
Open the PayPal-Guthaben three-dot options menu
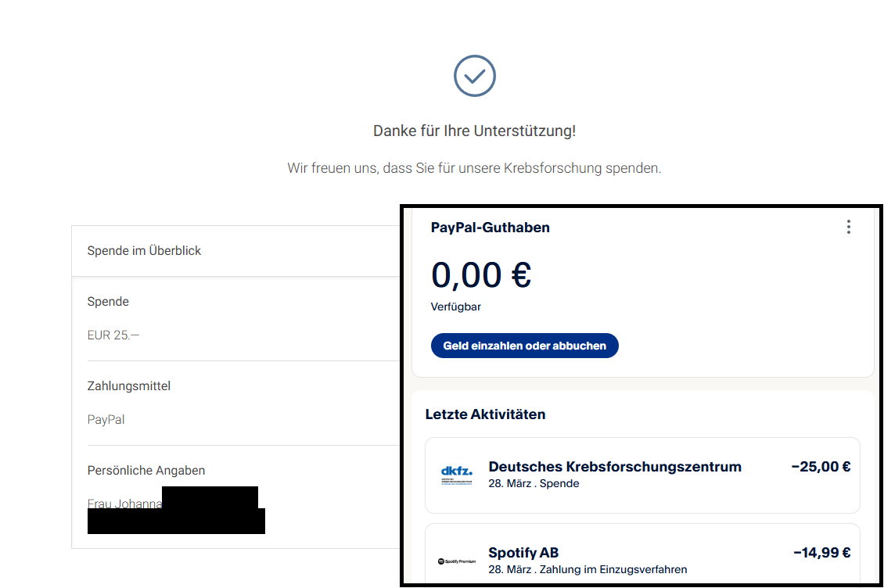(x=849, y=227)
